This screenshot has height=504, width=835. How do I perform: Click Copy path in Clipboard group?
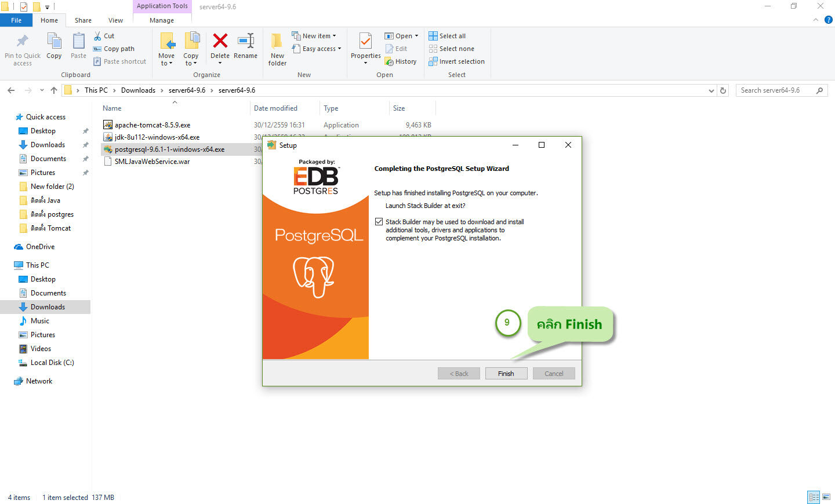pos(114,49)
